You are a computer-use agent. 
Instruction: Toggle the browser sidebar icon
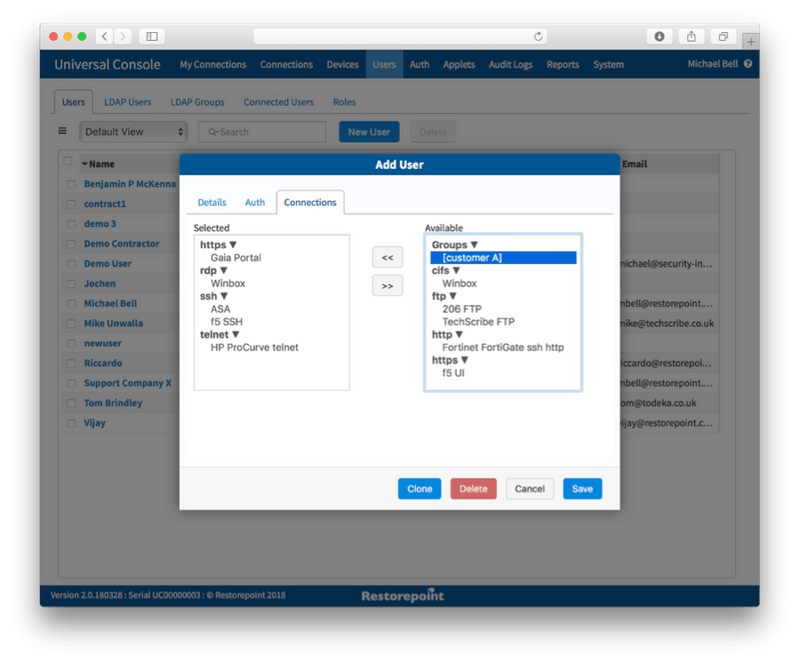[152, 36]
